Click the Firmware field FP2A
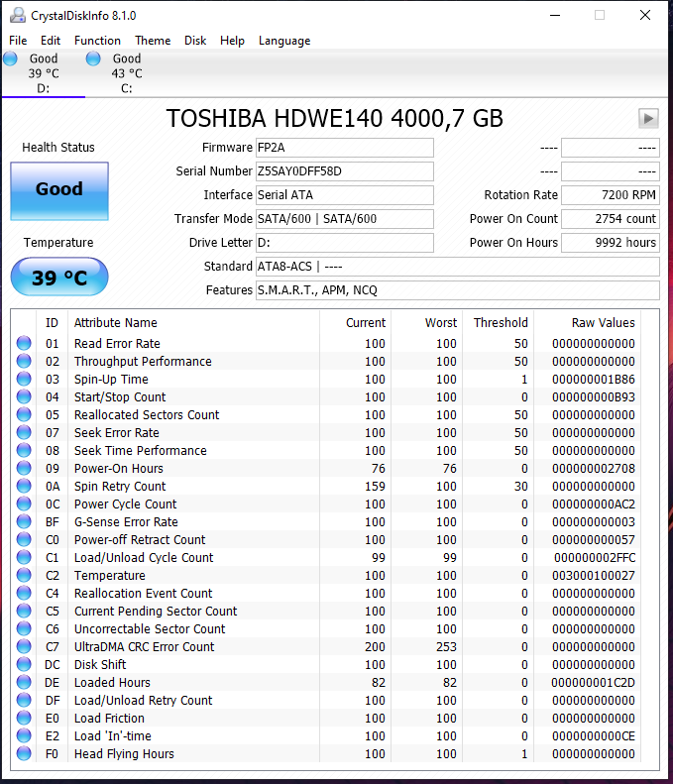Viewport: 673px width, 784px height. coord(345,148)
